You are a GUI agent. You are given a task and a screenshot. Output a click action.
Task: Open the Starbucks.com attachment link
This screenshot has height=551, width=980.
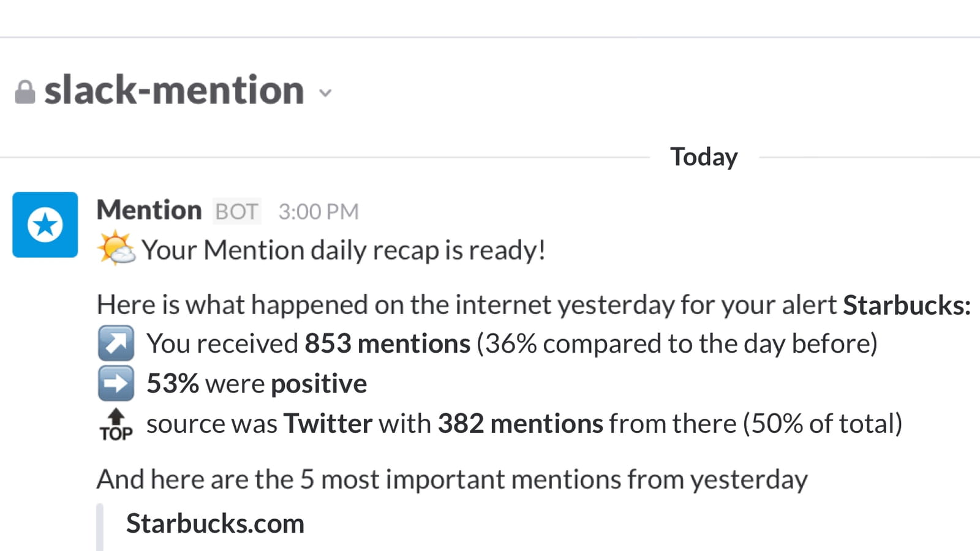coord(215,523)
